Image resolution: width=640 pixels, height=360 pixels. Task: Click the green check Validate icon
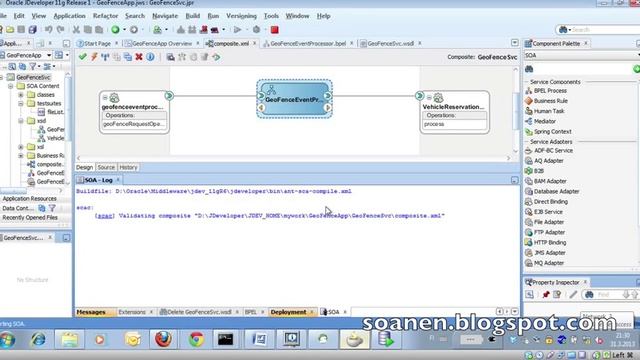click(82, 57)
